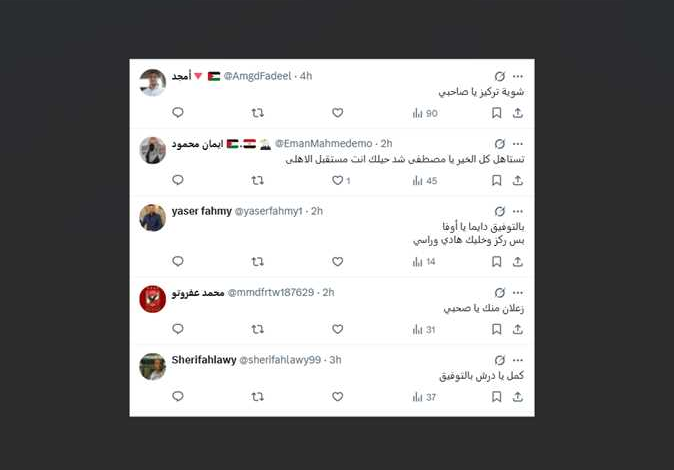Open red Al Ahly avatar profile picture
Image resolution: width=674 pixels, height=470 pixels.
click(153, 299)
